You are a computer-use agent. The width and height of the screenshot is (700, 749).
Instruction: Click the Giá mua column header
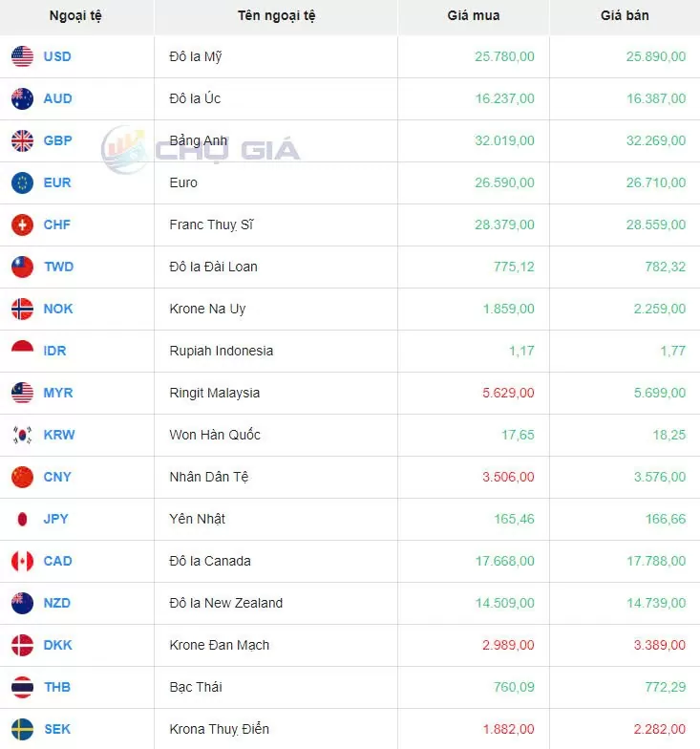[x=473, y=15]
